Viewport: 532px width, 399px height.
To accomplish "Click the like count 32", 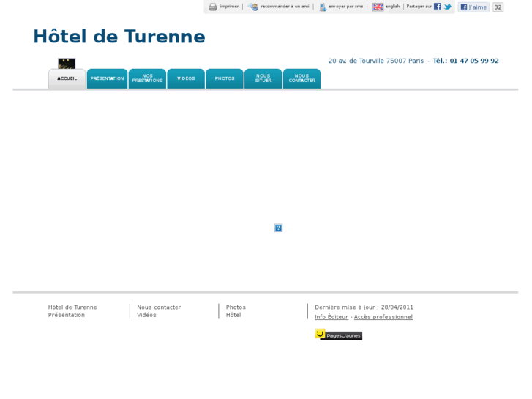I will (498, 7).
